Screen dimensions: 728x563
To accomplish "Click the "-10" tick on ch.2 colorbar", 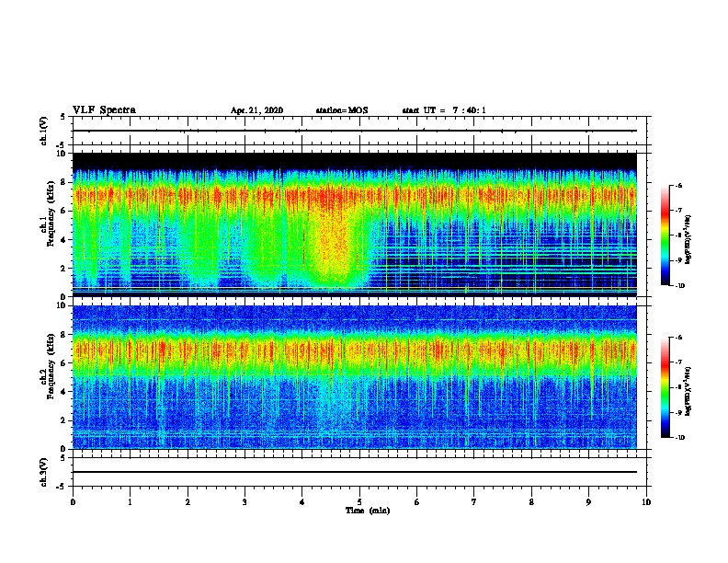I will click(x=679, y=438).
